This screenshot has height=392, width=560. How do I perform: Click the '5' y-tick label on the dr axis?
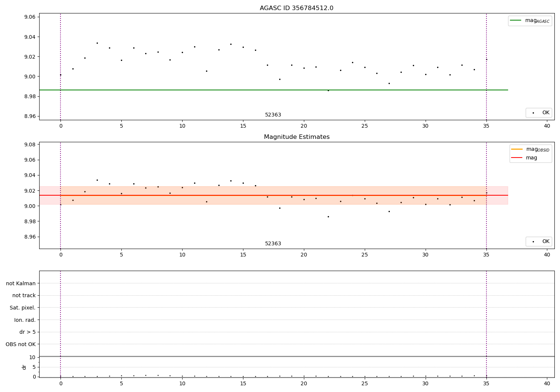point(34,367)
